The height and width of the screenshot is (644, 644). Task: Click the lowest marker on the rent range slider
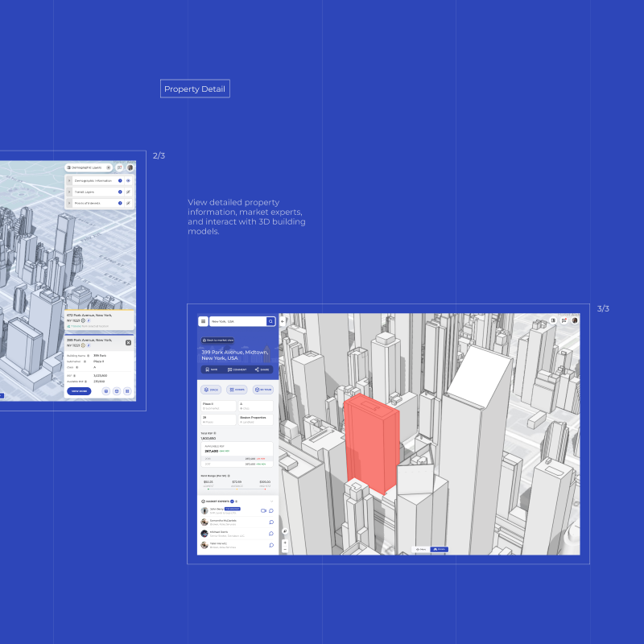(208, 489)
